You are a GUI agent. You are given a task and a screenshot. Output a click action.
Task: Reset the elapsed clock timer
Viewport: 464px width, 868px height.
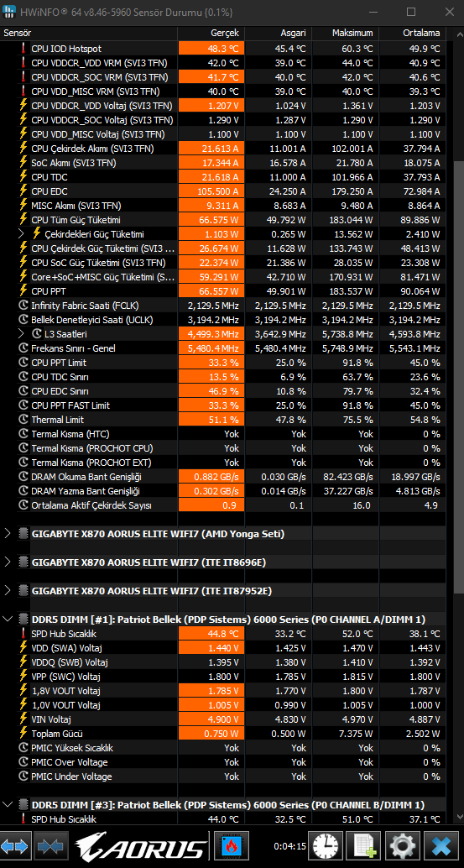click(x=326, y=847)
